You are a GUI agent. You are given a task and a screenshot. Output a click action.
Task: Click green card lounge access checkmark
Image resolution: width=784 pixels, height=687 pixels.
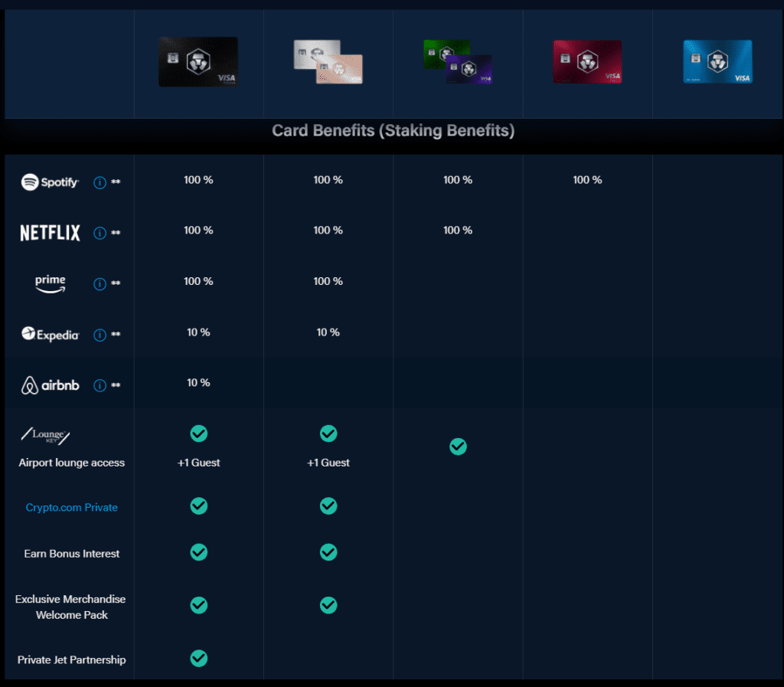pyautogui.click(x=458, y=447)
